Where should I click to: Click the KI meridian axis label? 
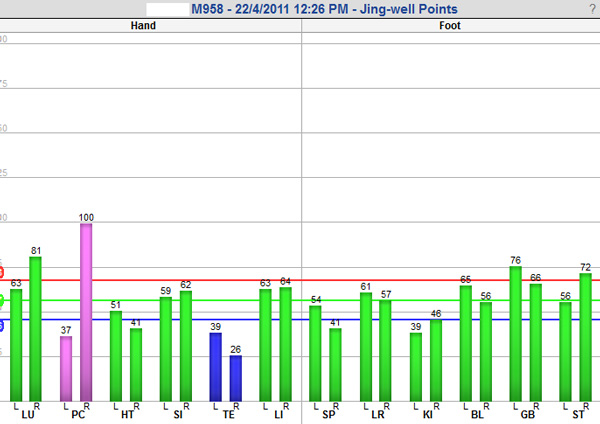(x=427, y=415)
